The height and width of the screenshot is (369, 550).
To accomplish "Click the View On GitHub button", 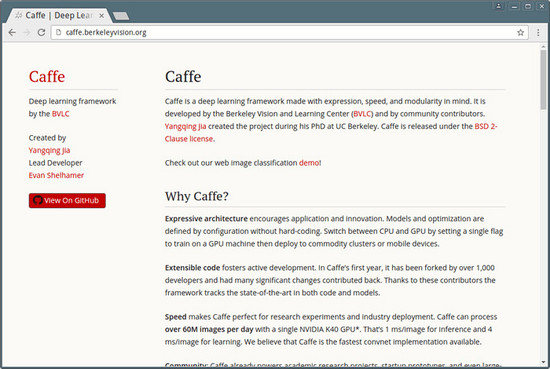I will tap(67, 200).
